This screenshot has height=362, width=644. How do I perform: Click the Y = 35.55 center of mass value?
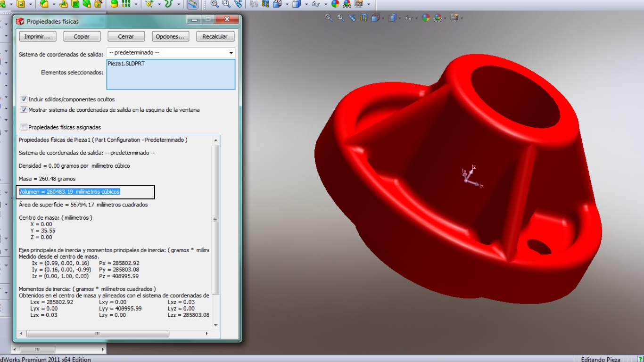coord(43,231)
